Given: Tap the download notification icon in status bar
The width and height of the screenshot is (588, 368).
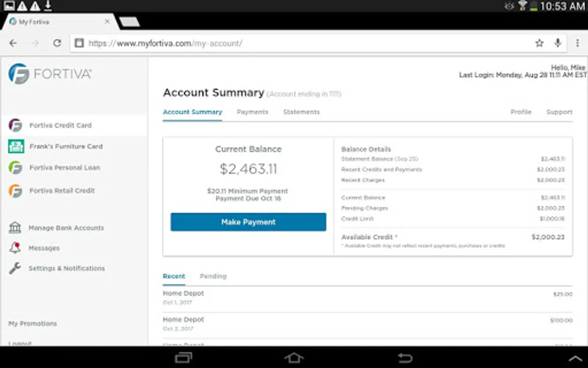Looking at the screenshot, I should (x=48, y=6).
